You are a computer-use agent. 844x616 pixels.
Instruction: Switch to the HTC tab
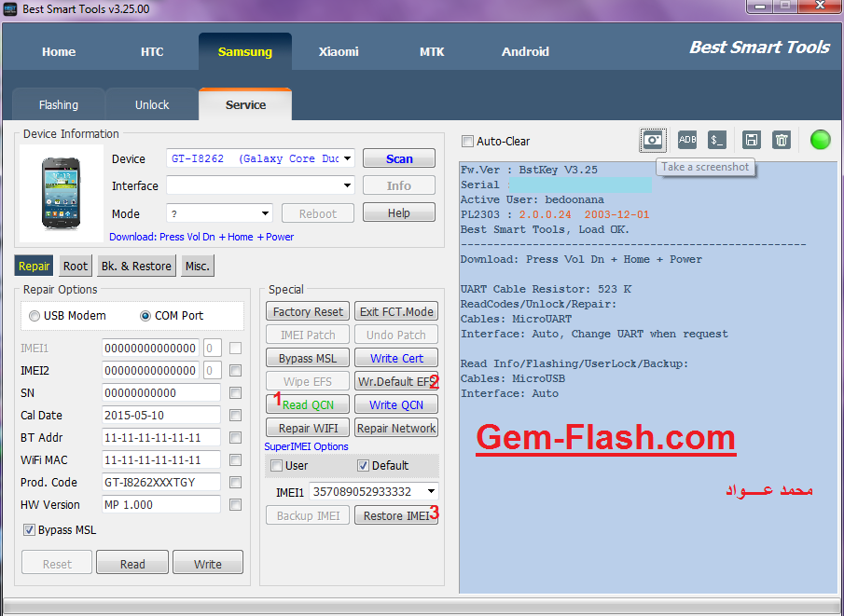pos(152,51)
